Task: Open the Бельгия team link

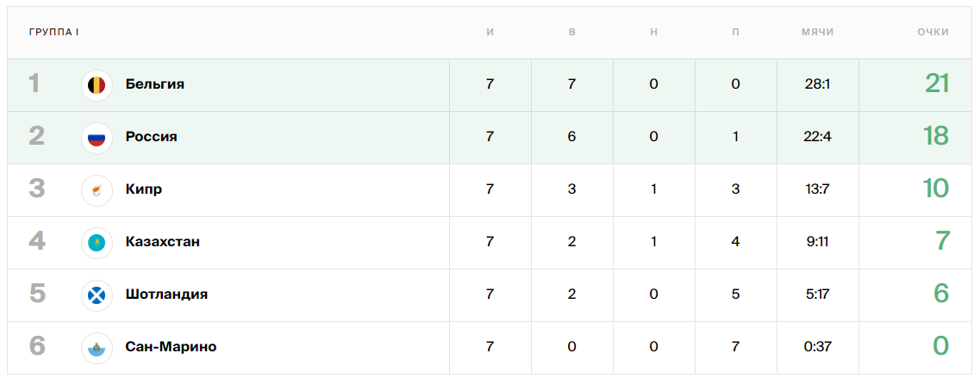Action: 155,84
